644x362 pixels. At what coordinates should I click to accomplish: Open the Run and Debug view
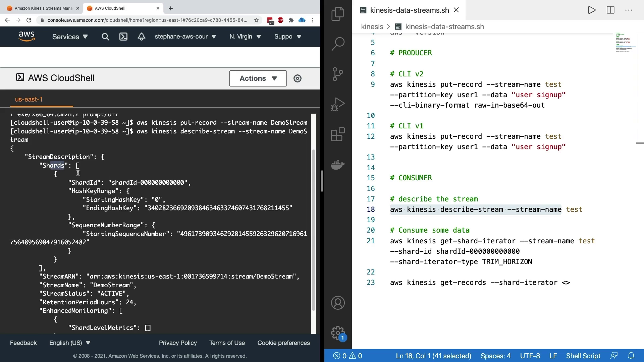[x=338, y=104]
